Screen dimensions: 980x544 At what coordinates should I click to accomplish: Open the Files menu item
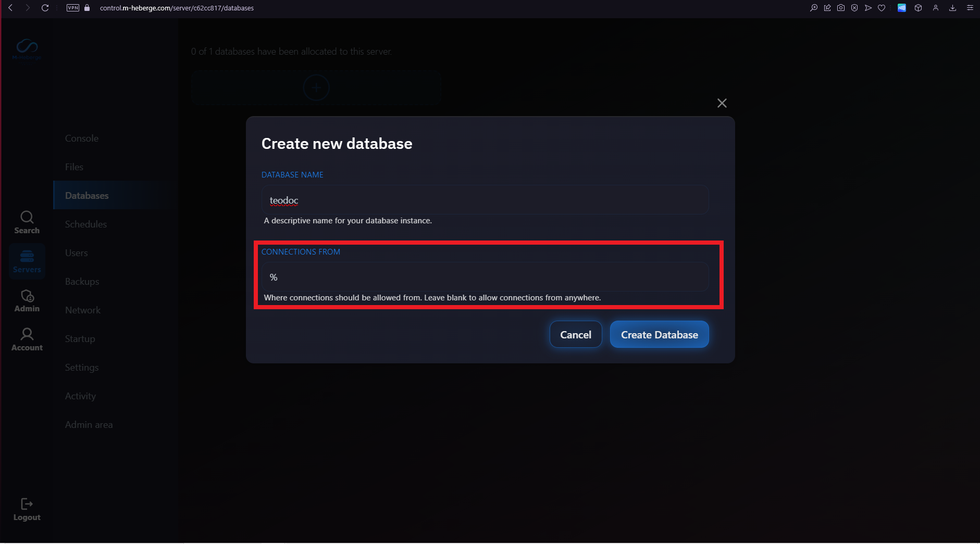tap(74, 167)
